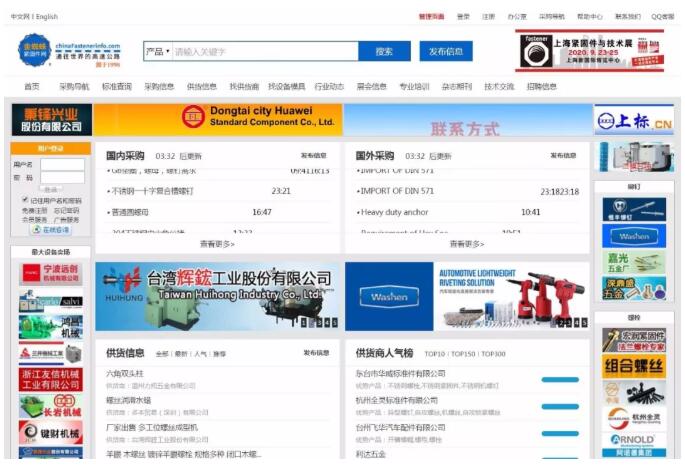
Task: Open the '厂家出售 多工位螺丝成型机' listing
Action: click(x=152, y=427)
